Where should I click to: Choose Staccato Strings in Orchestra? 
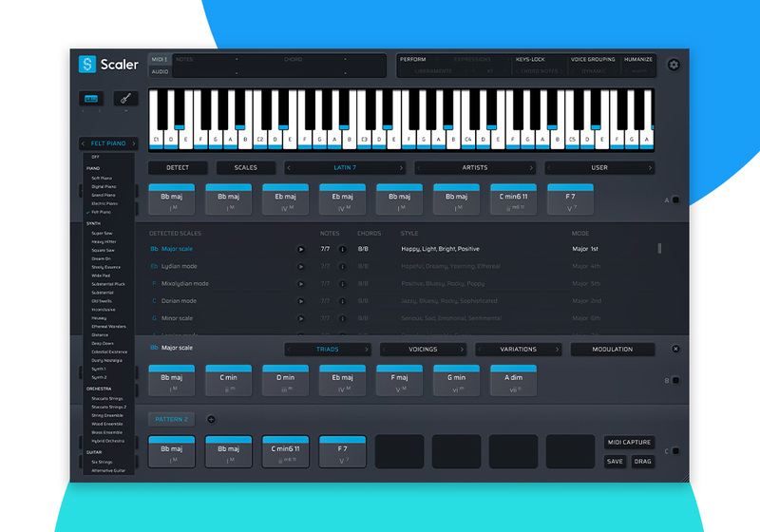tap(106, 398)
